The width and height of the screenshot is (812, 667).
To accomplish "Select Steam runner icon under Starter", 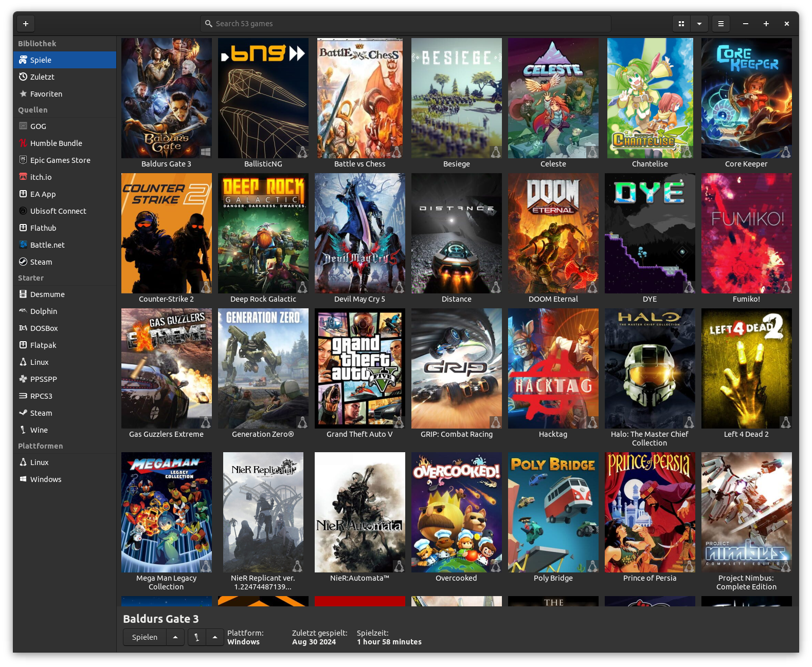I will [x=23, y=413].
